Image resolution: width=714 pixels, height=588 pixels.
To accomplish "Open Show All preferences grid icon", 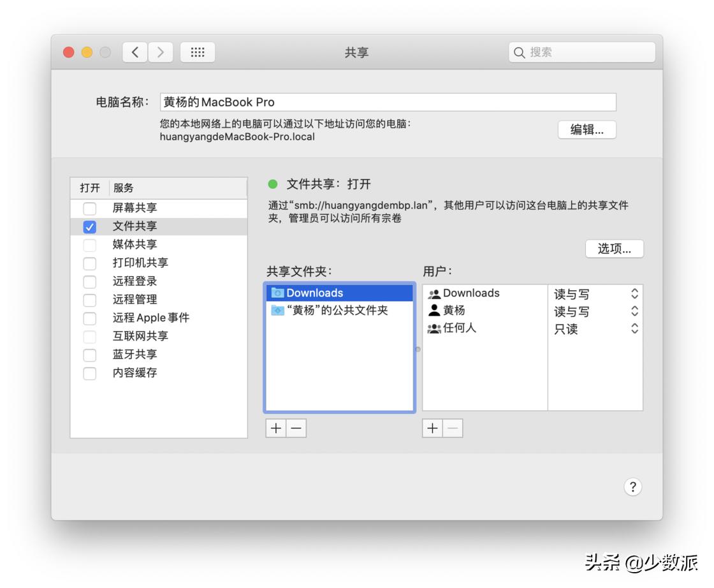I will [198, 52].
